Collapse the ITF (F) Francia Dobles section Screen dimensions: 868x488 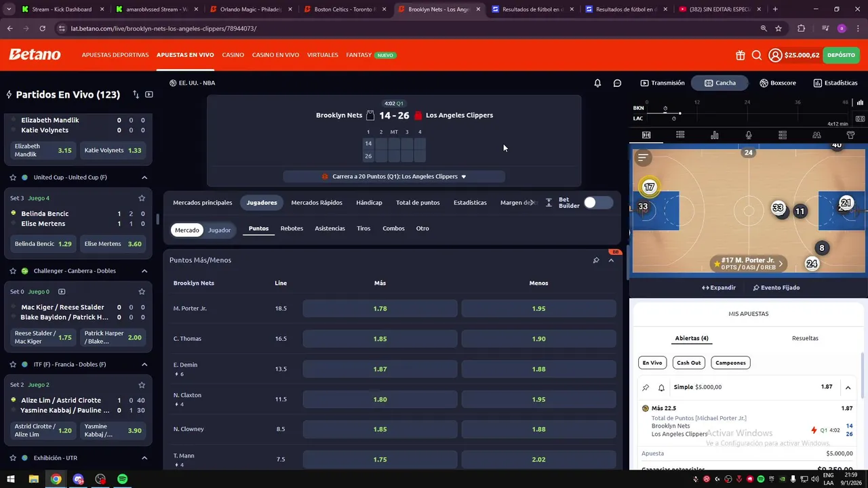144,365
